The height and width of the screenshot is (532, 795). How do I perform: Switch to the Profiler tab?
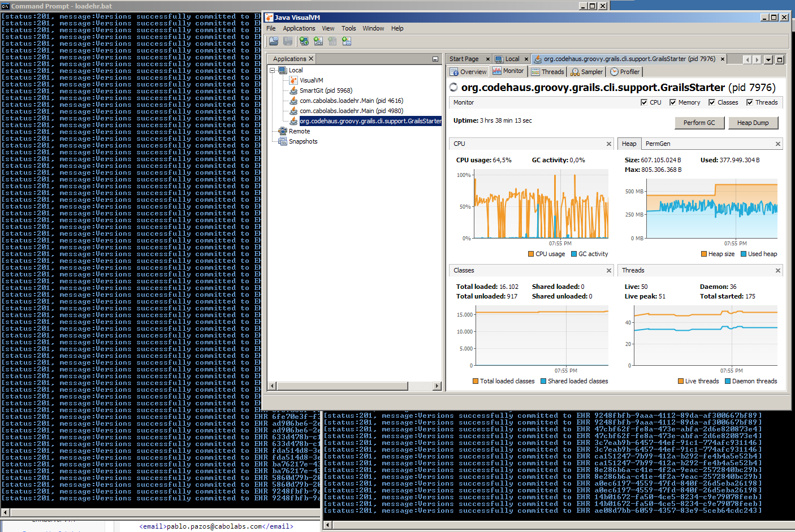[625, 72]
